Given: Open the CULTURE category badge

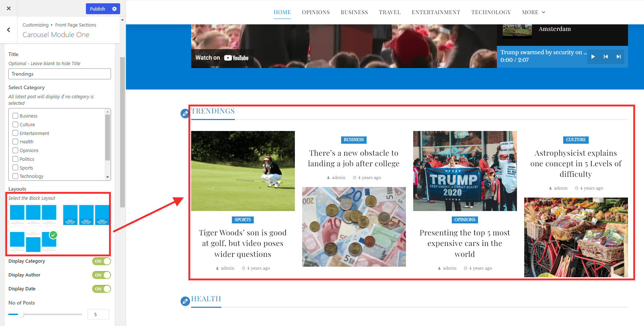Looking at the screenshot, I should [x=576, y=140].
